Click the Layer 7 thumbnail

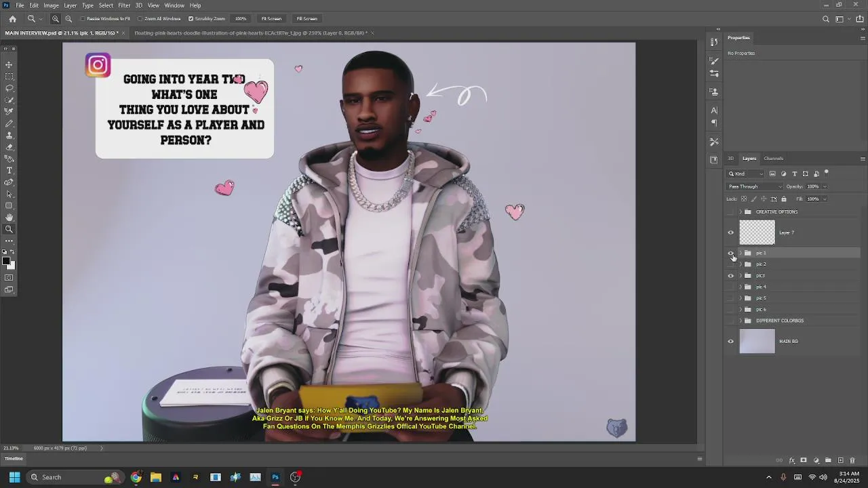click(757, 232)
